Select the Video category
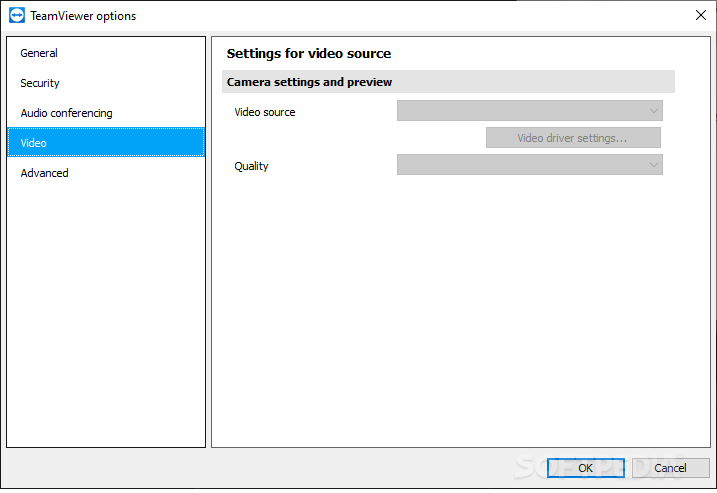This screenshot has width=717, height=493. coord(106,143)
